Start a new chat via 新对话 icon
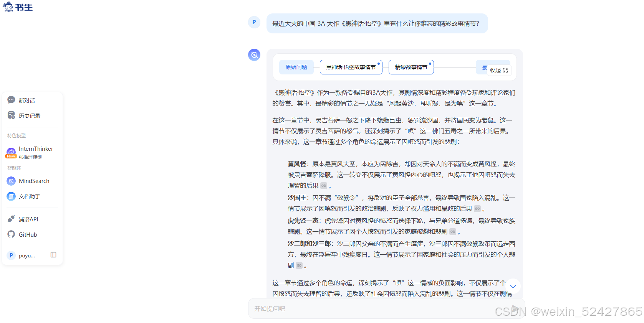The height and width of the screenshot is (323, 644). (x=11, y=100)
